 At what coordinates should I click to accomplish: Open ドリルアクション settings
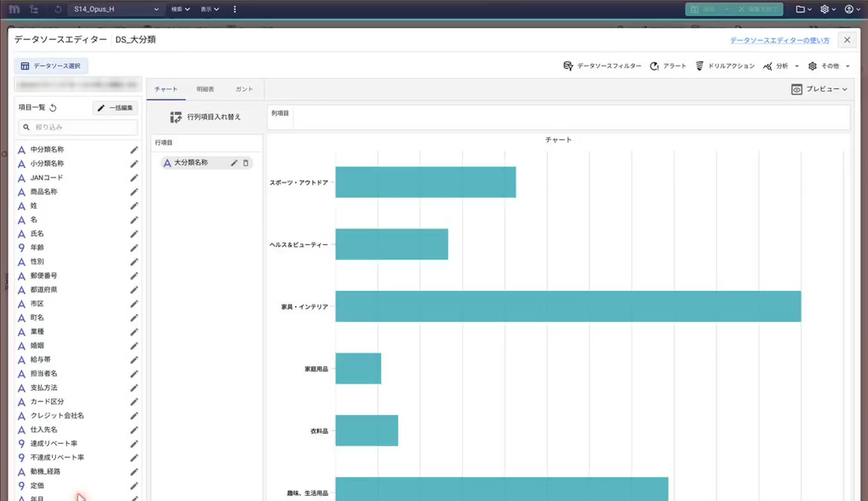coord(725,66)
